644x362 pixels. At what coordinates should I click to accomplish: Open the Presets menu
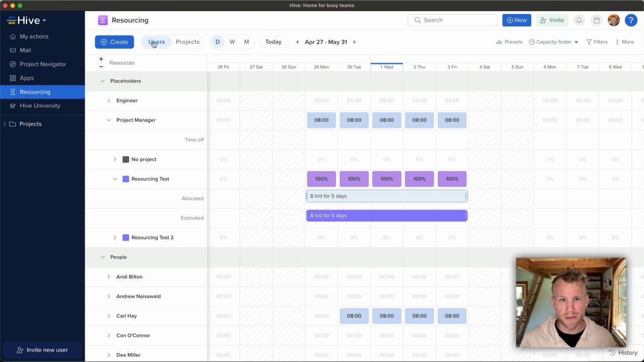pyautogui.click(x=509, y=42)
